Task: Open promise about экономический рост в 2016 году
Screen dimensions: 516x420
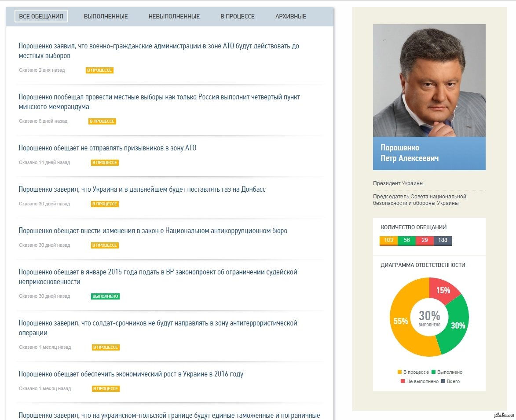Action: pos(131,374)
